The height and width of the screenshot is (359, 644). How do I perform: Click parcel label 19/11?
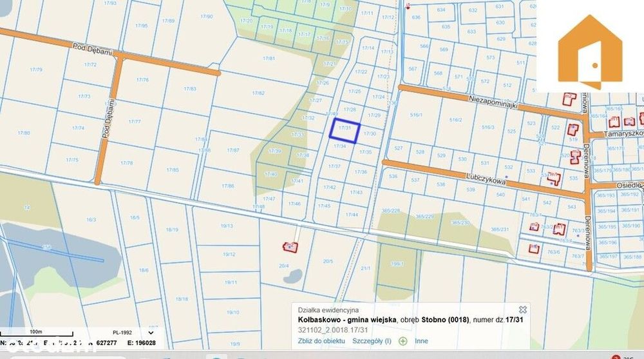pyautogui.click(x=231, y=282)
